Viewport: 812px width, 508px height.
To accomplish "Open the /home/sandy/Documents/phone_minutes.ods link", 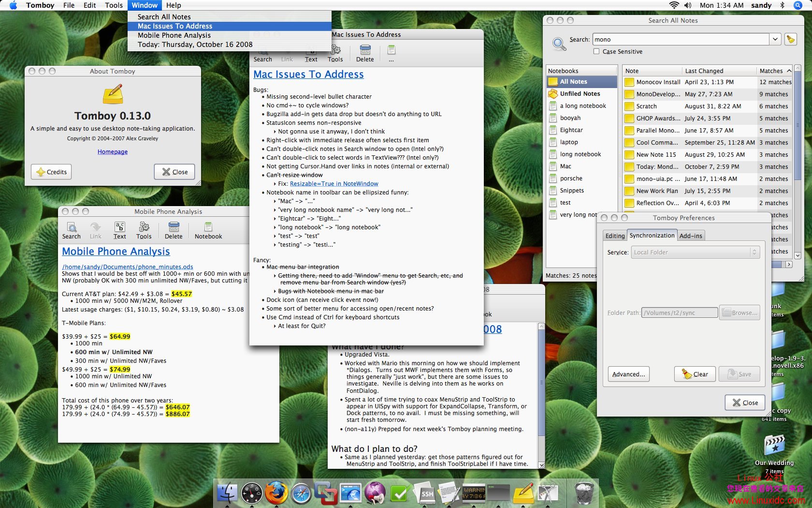I will 128,267.
